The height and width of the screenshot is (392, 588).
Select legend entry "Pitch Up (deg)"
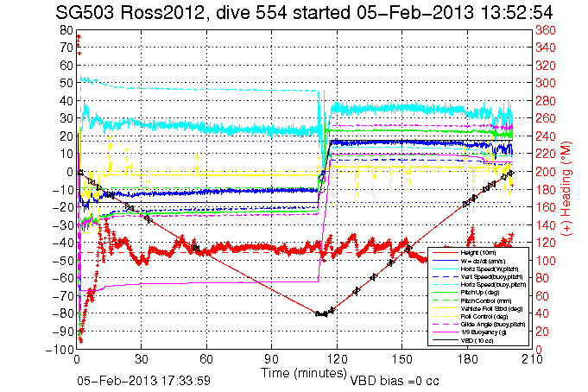click(479, 293)
